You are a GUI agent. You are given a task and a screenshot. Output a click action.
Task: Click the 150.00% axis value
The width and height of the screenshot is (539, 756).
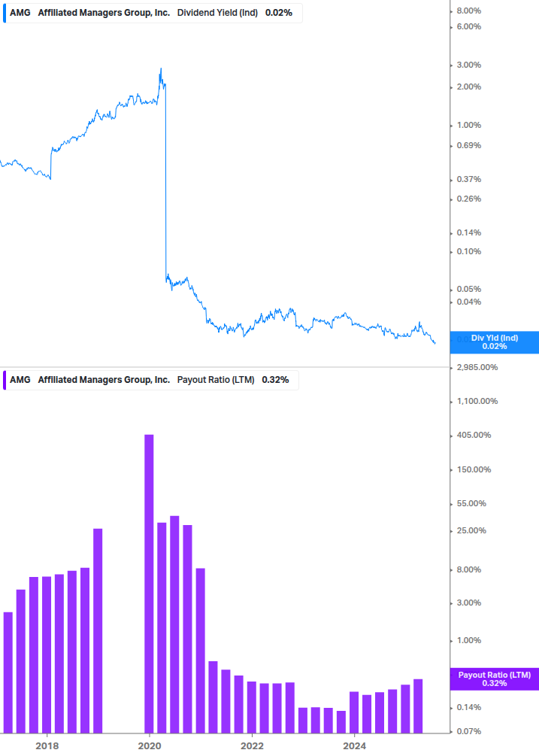click(x=474, y=469)
